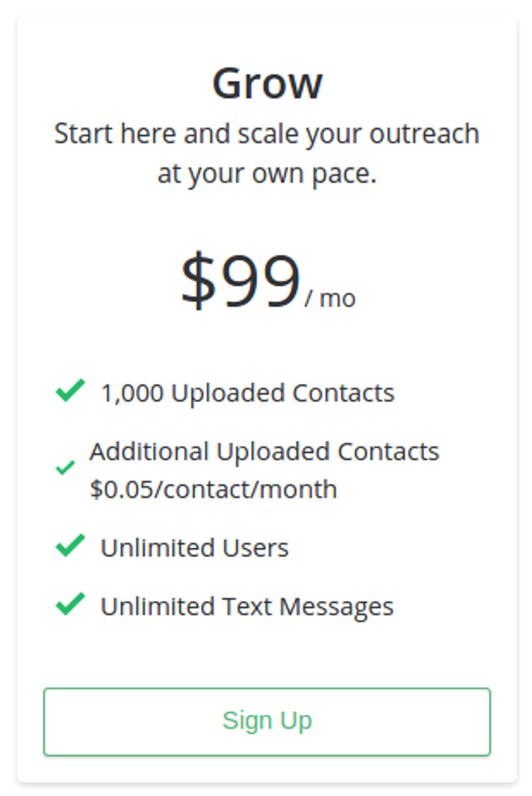Click checkmark beside Unlimited Text Messages
Viewport: 532px width, 796px height.
[x=70, y=604]
